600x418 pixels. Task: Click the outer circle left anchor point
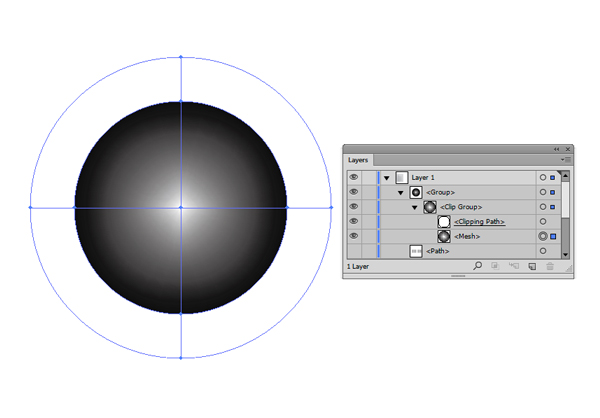[30, 207]
